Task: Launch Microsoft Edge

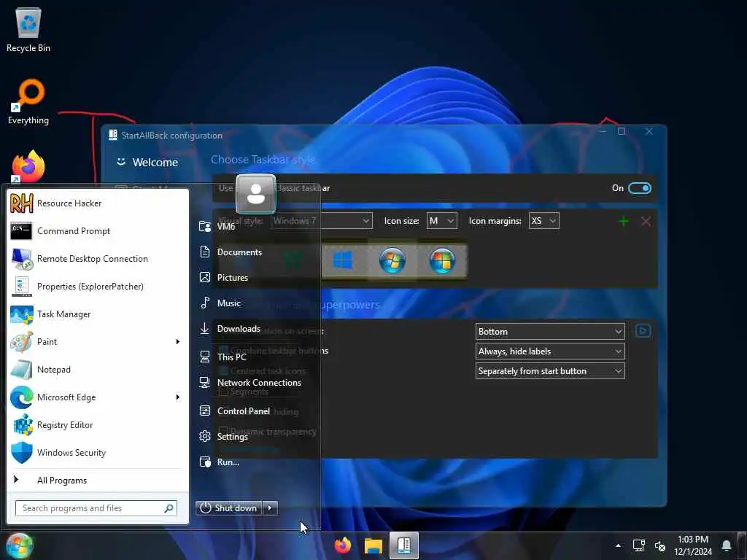Action: tap(90, 397)
